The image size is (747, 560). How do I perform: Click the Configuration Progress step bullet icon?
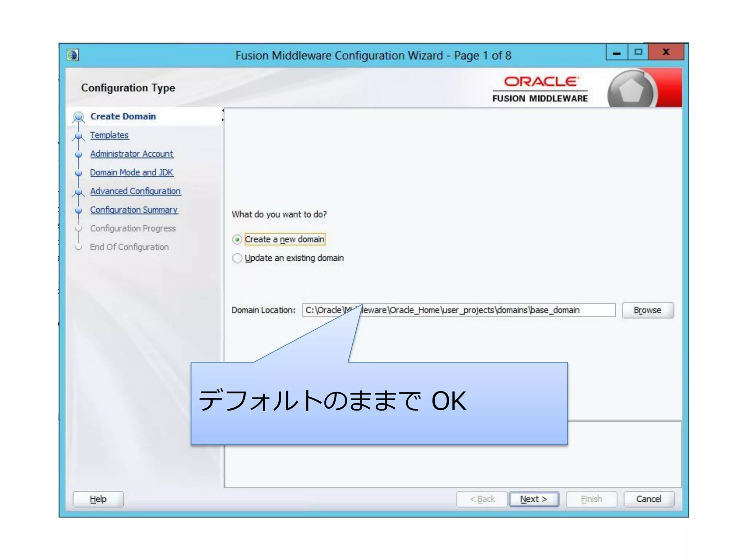pos(78,229)
